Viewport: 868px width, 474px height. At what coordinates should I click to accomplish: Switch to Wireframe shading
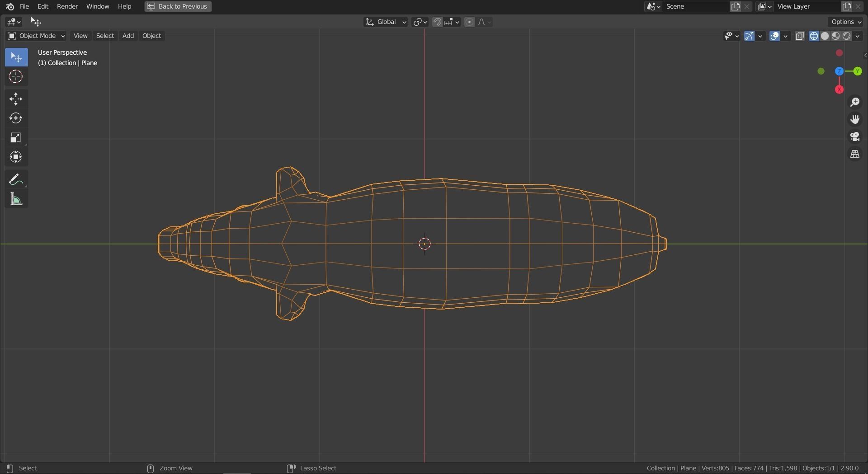(x=814, y=36)
